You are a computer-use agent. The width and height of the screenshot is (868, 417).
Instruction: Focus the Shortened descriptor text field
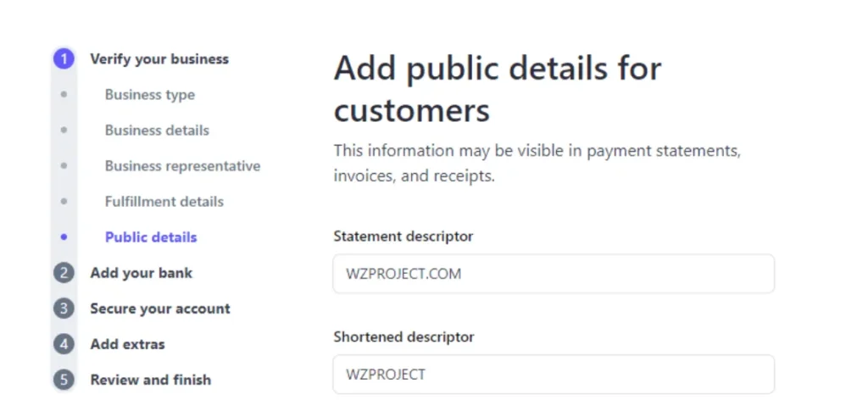pos(554,375)
